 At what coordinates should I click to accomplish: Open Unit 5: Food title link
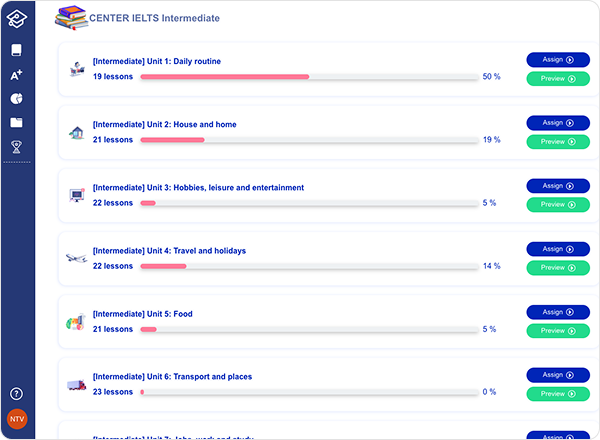point(142,314)
